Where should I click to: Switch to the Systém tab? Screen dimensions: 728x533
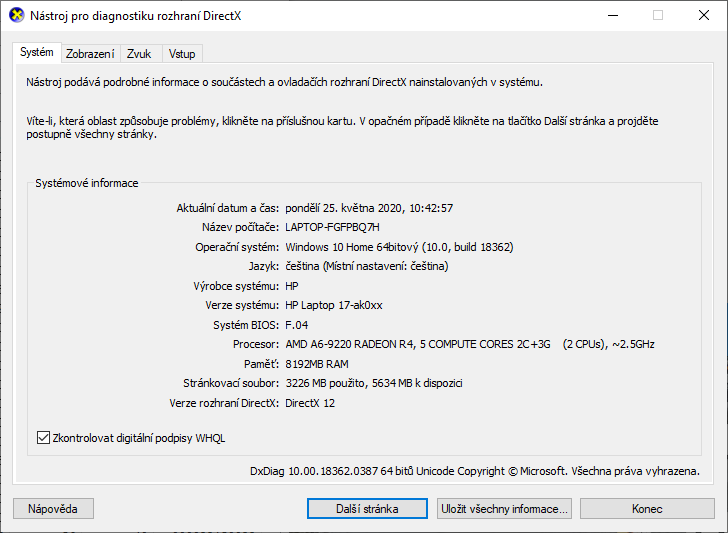(37, 52)
